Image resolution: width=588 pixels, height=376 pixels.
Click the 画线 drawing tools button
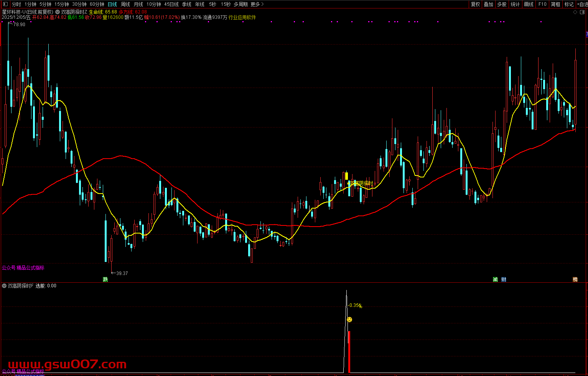point(529,4)
